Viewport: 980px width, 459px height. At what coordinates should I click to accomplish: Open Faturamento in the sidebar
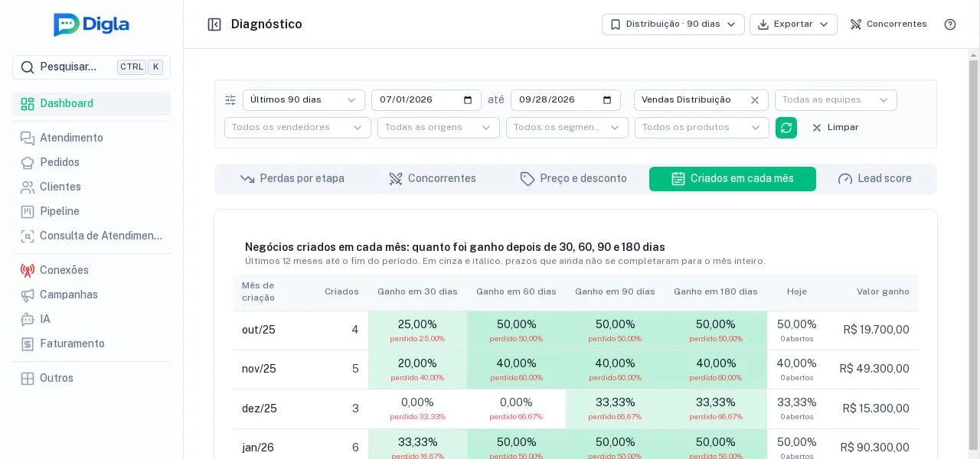(91, 343)
